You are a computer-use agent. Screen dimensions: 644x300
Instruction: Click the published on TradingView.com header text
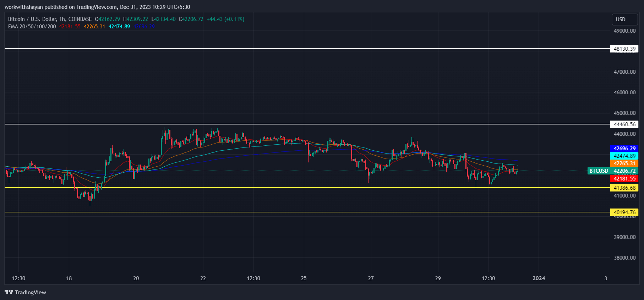(x=97, y=7)
